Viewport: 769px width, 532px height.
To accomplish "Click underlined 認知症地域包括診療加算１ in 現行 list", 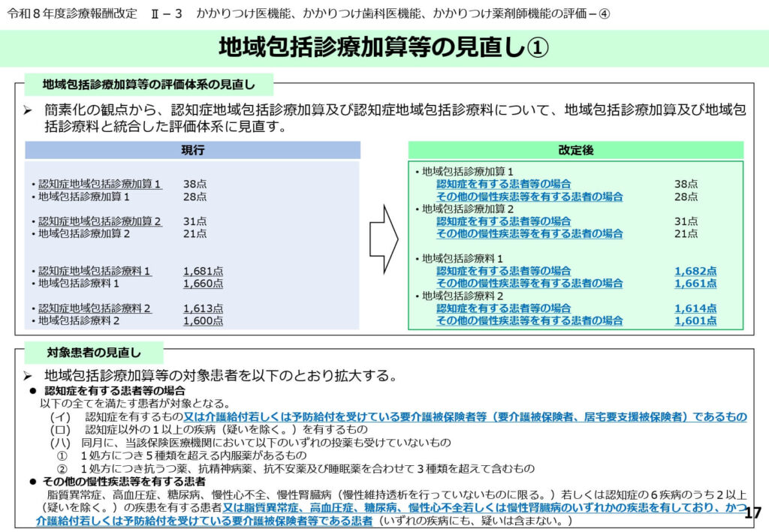I will point(100,184).
